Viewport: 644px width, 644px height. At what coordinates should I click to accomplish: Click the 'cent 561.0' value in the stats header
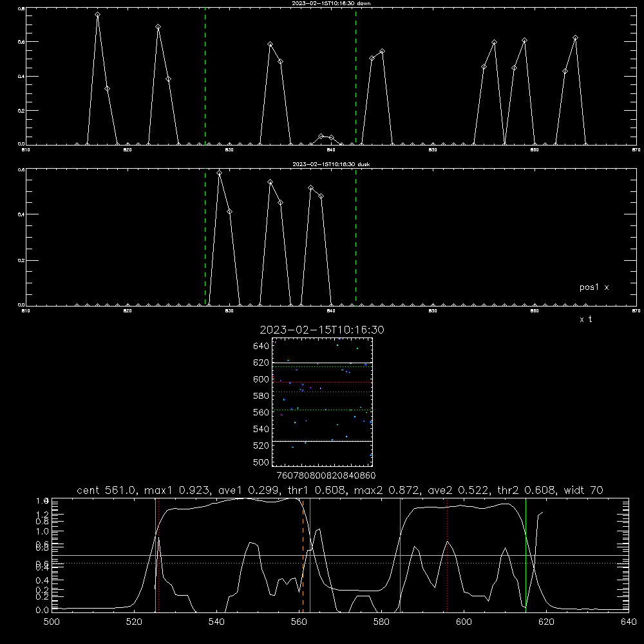[106, 490]
